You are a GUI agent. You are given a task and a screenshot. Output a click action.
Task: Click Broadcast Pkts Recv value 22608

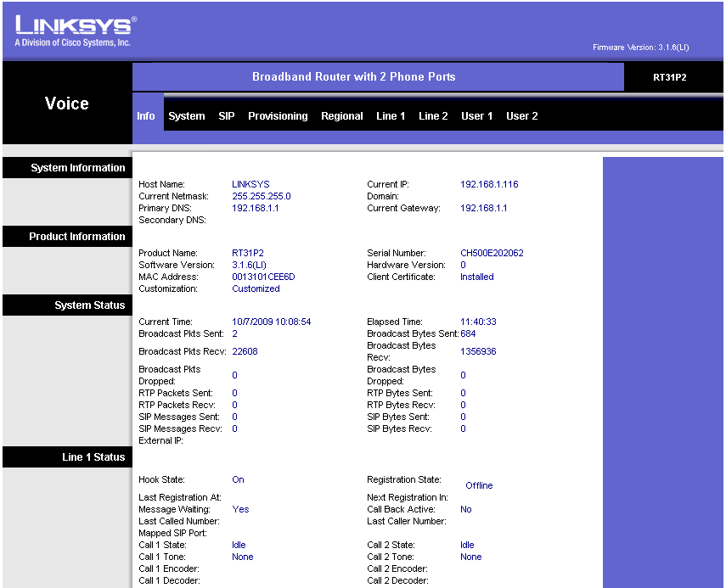[x=245, y=351]
